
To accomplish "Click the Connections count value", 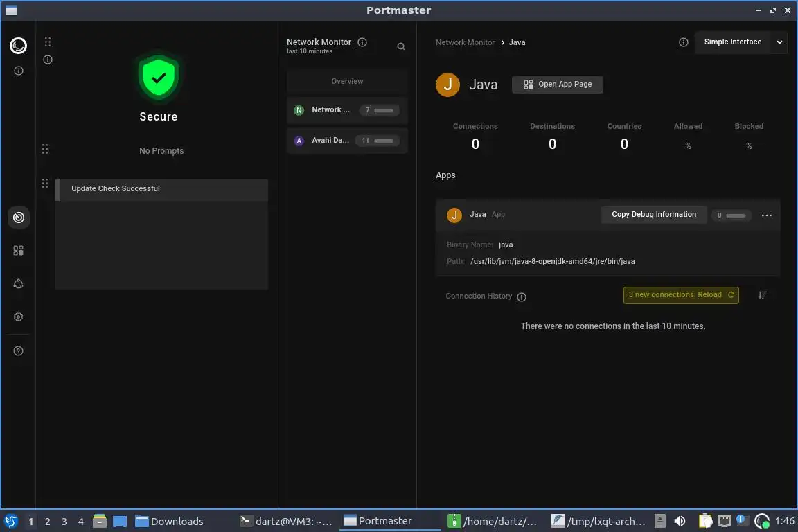I will pyautogui.click(x=475, y=144).
